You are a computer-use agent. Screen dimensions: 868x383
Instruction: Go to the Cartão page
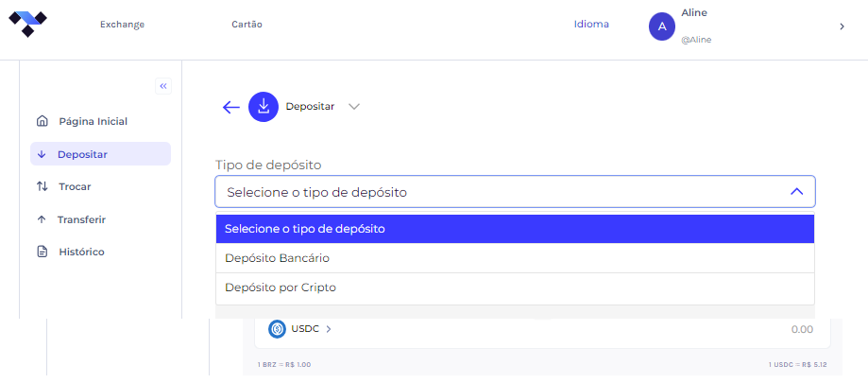[x=247, y=25]
